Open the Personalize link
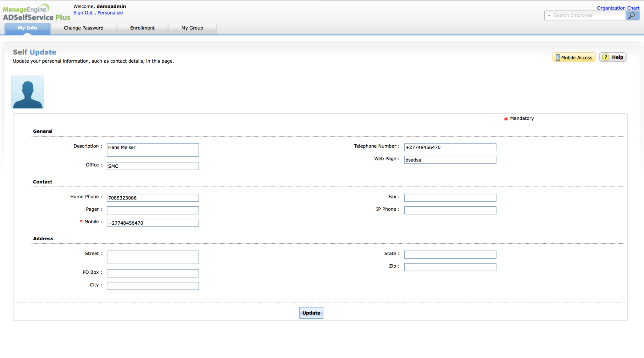644x358 pixels. 110,13
